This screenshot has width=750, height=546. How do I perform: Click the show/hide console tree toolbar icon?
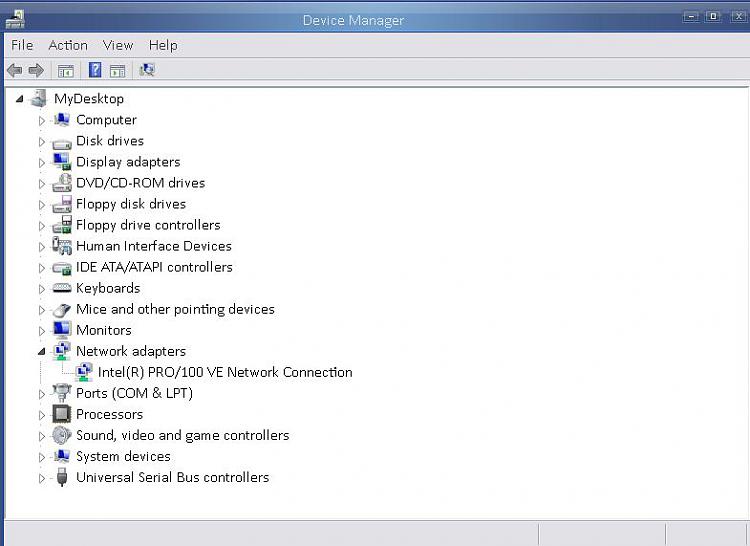(x=66, y=71)
